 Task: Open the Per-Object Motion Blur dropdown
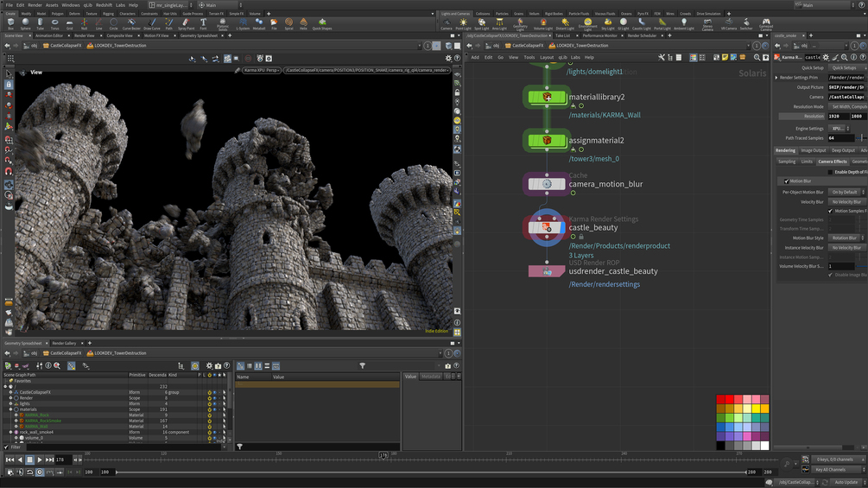click(846, 192)
